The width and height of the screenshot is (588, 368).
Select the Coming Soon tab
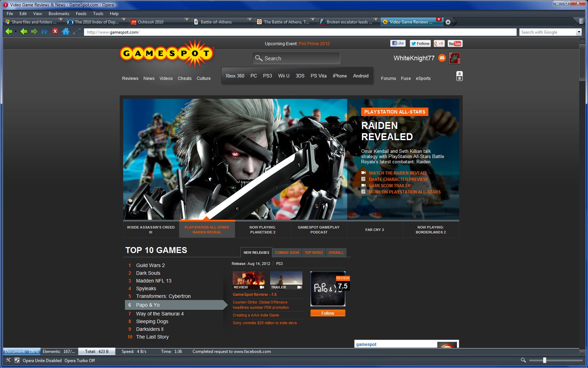[x=287, y=252]
